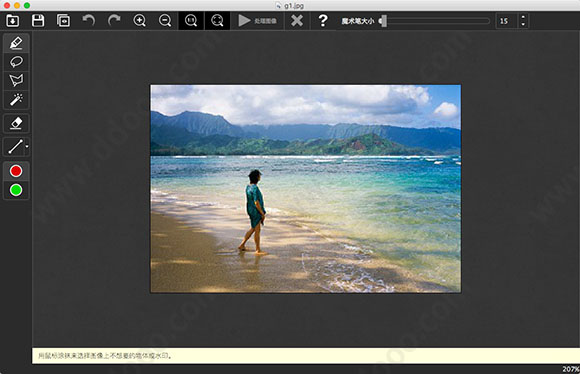Screen dimensions: 580x374
Task: Zoom in on the image
Action: [x=139, y=21]
